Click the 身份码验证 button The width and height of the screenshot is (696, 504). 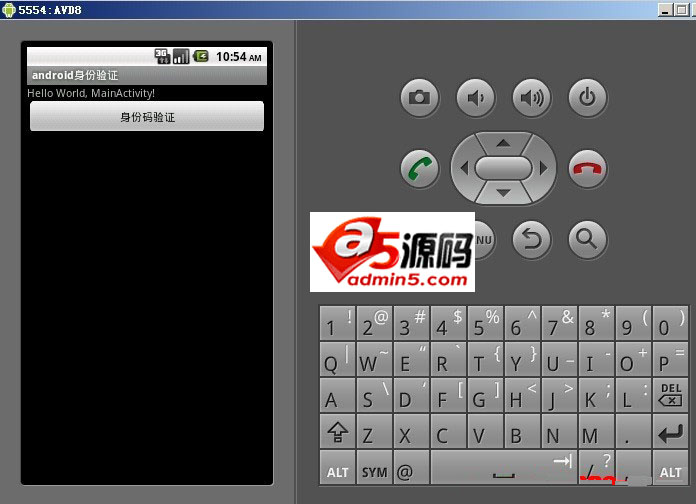point(147,116)
